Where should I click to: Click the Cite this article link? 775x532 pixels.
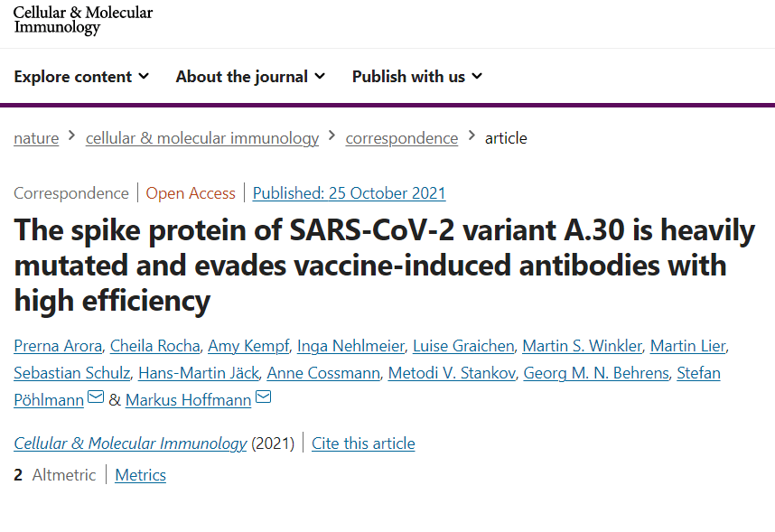point(363,443)
